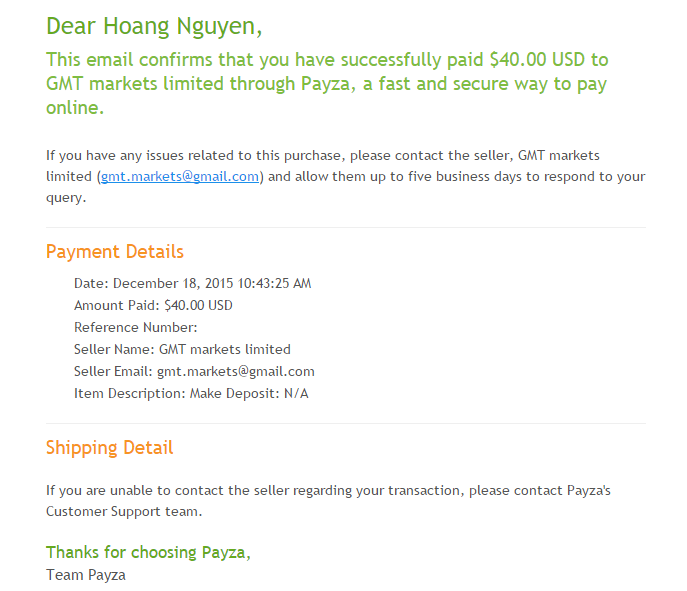Click the divider line above Shipping Detail
The image size is (687, 591).
345,423
